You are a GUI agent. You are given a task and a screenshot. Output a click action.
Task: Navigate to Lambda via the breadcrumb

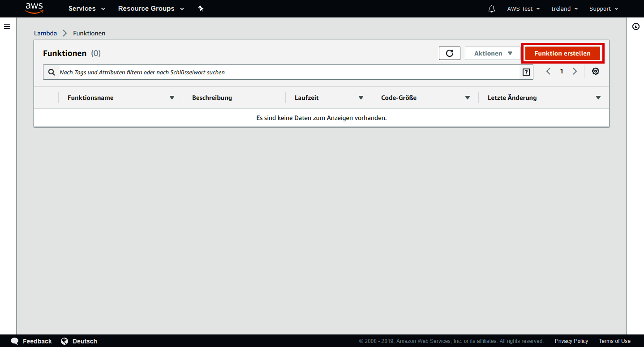pyautogui.click(x=45, y=33)
